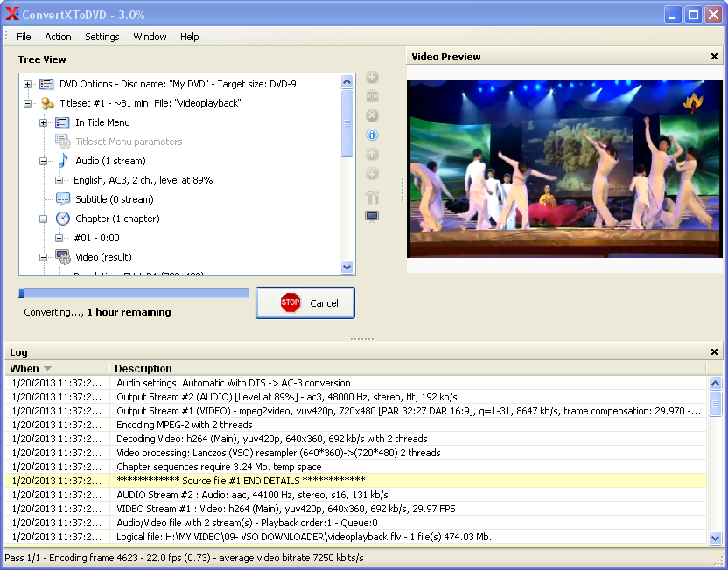
Task: Open the Help menu
Action: click(x=189, y=37)
